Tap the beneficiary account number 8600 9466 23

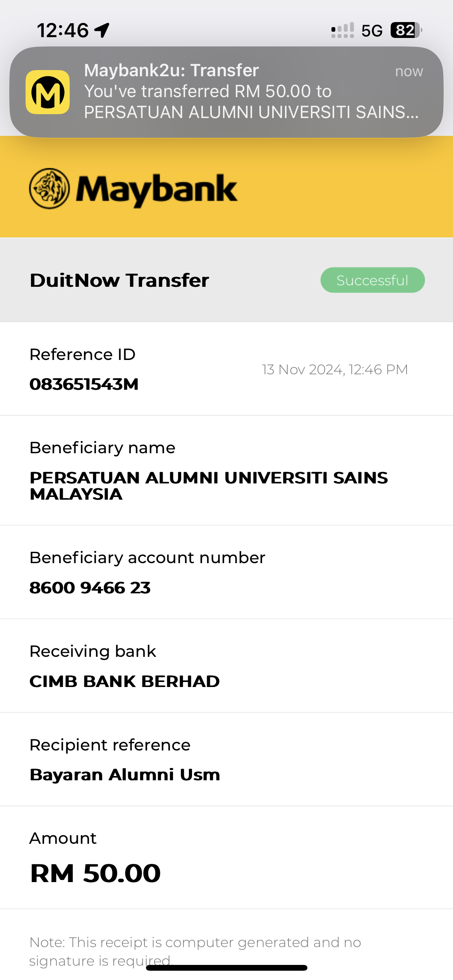[x=90, y=588]
